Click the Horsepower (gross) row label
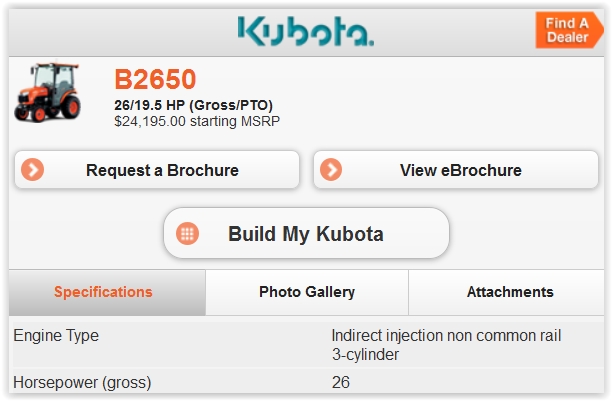The width and height of the screenshot is (612, 401). (x=75, y=381)
